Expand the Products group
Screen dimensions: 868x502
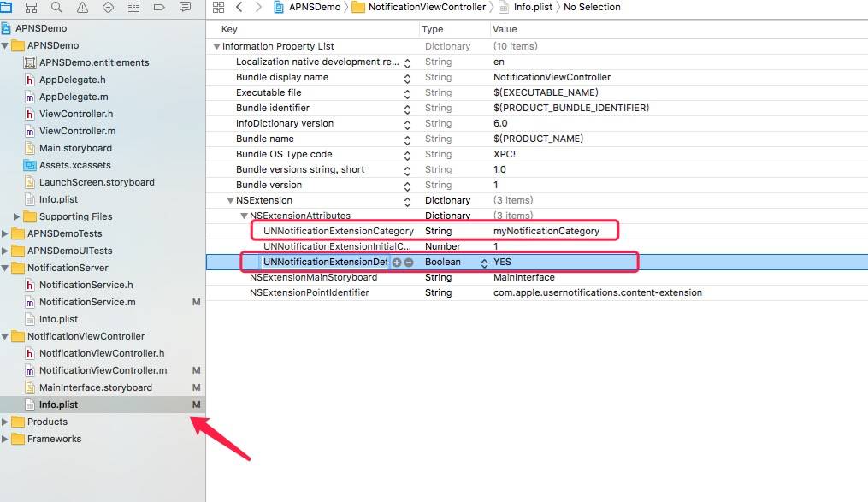click(5, 422)
